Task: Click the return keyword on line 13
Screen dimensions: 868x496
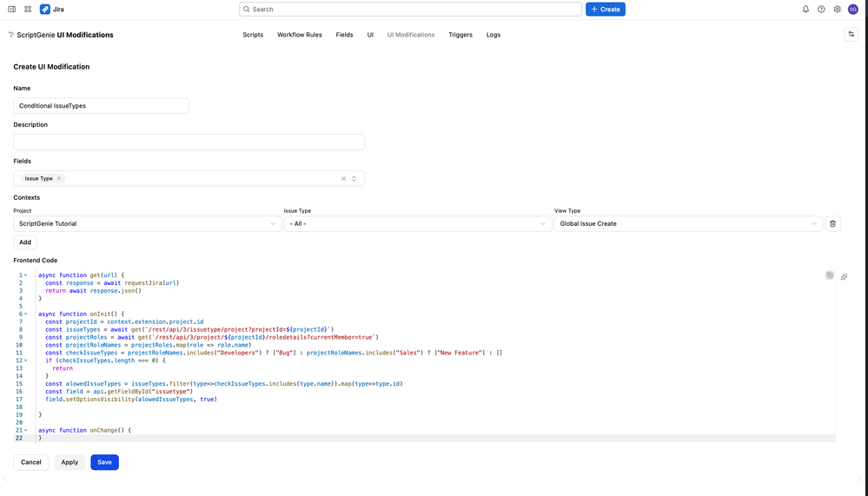Action: pos(63,368)
